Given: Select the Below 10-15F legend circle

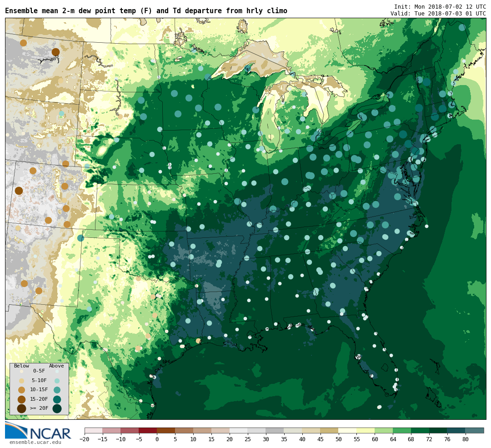Looking at the screenshot, I should point(22,390).
